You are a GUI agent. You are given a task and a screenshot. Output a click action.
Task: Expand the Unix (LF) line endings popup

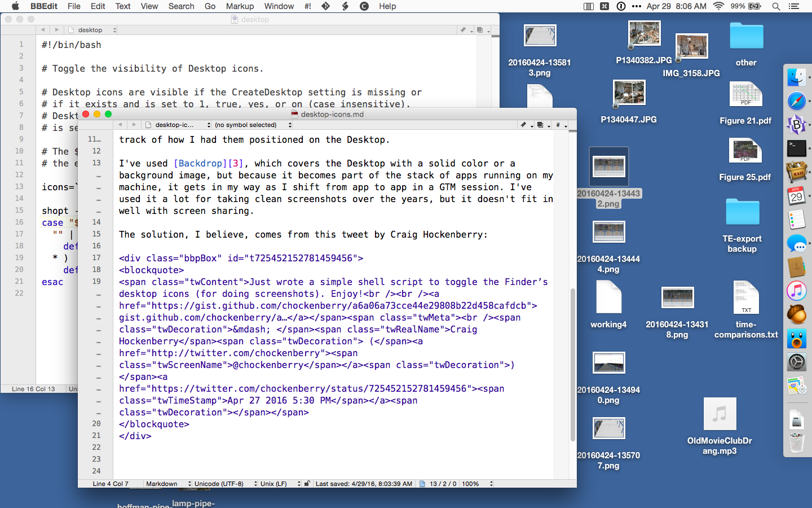280,484
